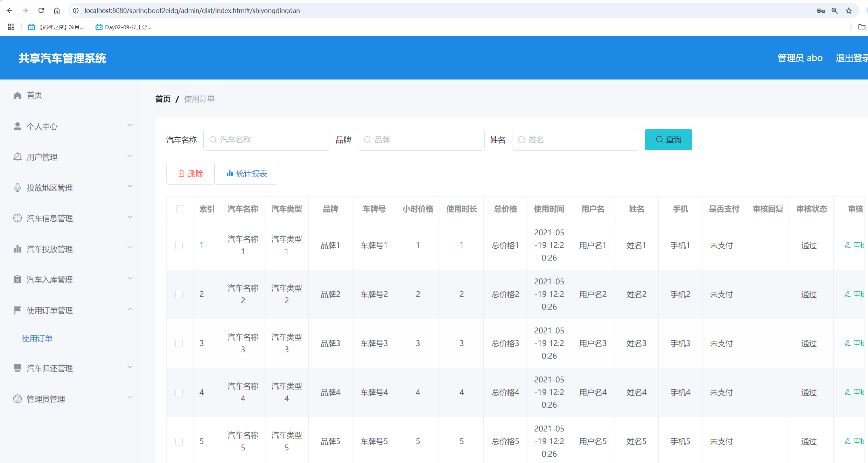Select the 首页 home icon in the sidebar
Viewport: 868px width, 463px height.
[x=17, y=95]
